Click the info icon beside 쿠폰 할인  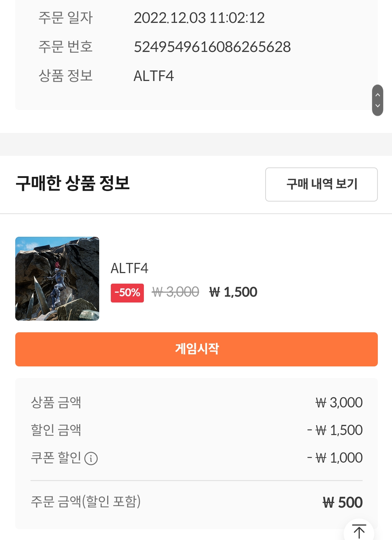(x=91, y=458)
